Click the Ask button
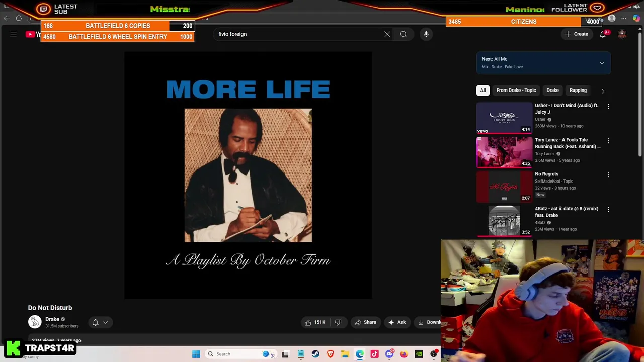This screenshot has width=644, height=362. click(x=397, y=322)
